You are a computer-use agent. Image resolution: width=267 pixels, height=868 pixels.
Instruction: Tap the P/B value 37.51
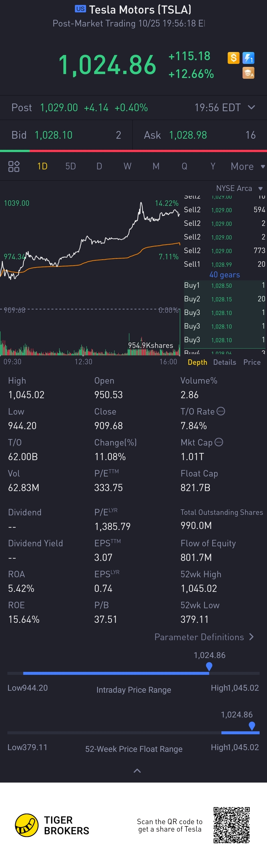[106, 619]
